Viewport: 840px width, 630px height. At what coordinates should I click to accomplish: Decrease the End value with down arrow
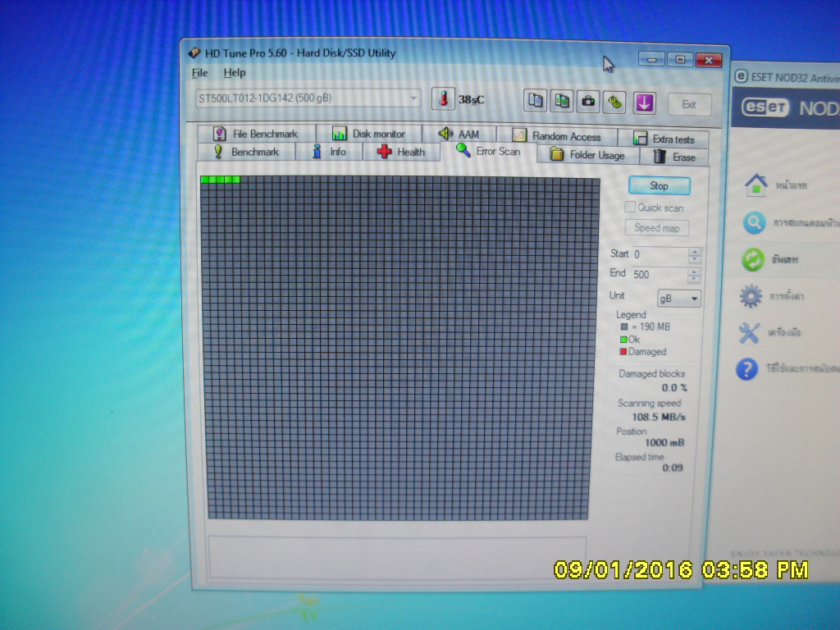(x=694, y=279)
